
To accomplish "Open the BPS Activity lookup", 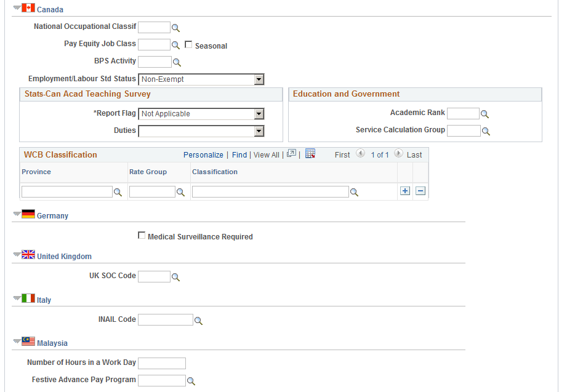I will 177,62.
